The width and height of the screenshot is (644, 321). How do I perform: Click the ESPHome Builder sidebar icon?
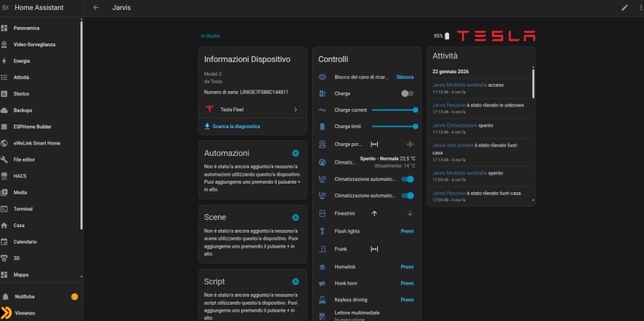click(4, 127)
